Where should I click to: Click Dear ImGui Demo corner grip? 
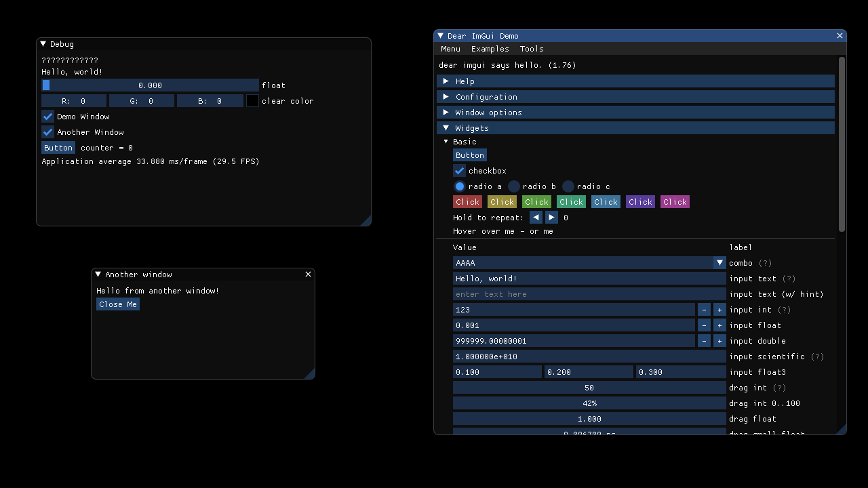tap(842, 429)
